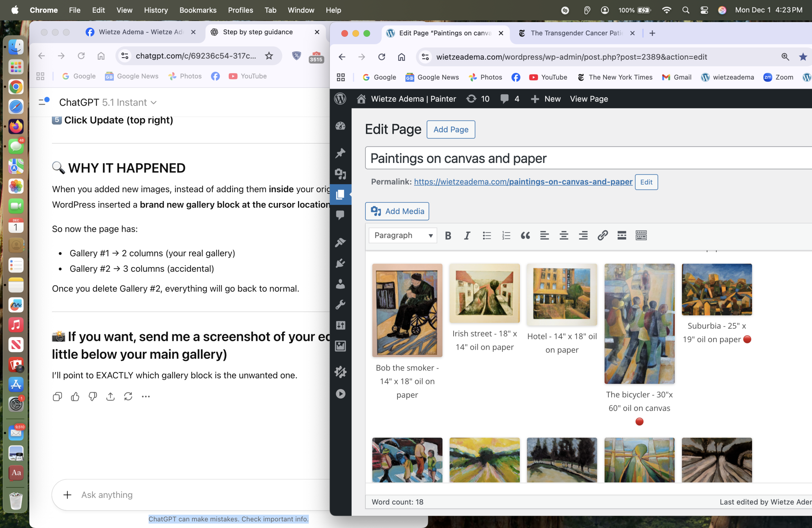Open the paintings-on-canvas-and-paper permalink
Screen dimensions: 812x528
click(x=523, y=182)
